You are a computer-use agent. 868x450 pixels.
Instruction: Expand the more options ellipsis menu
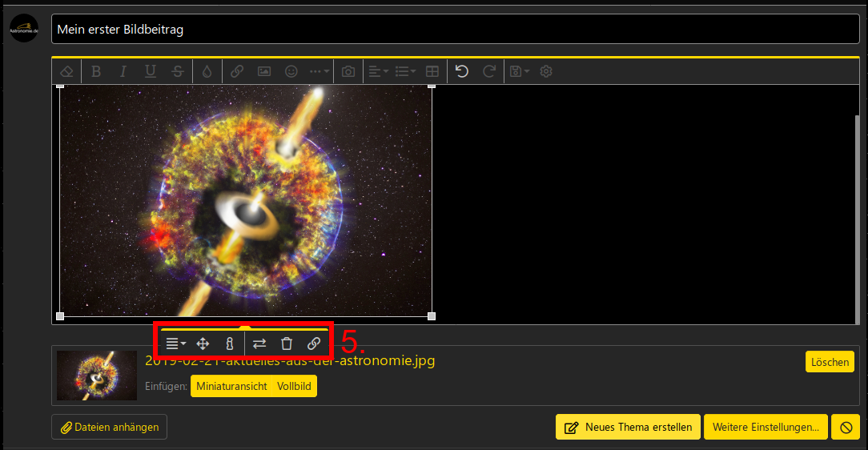pyautogui.click(x=319, y=71)
